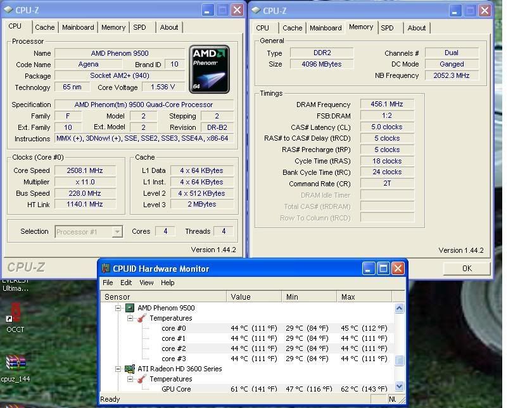Click OK in the right CPU-Z window
Screen dimensions: 532x408
(x=467, y=269)
